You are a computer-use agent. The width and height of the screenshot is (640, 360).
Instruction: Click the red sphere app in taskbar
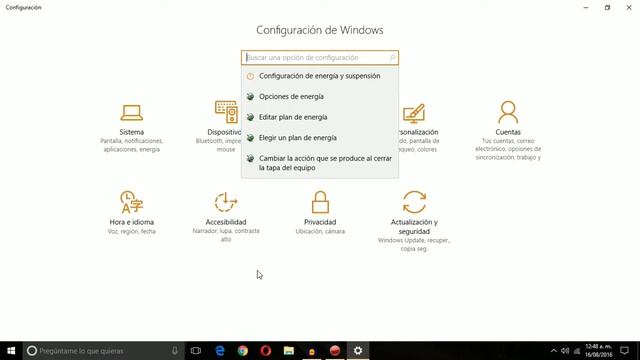point(335,351)
